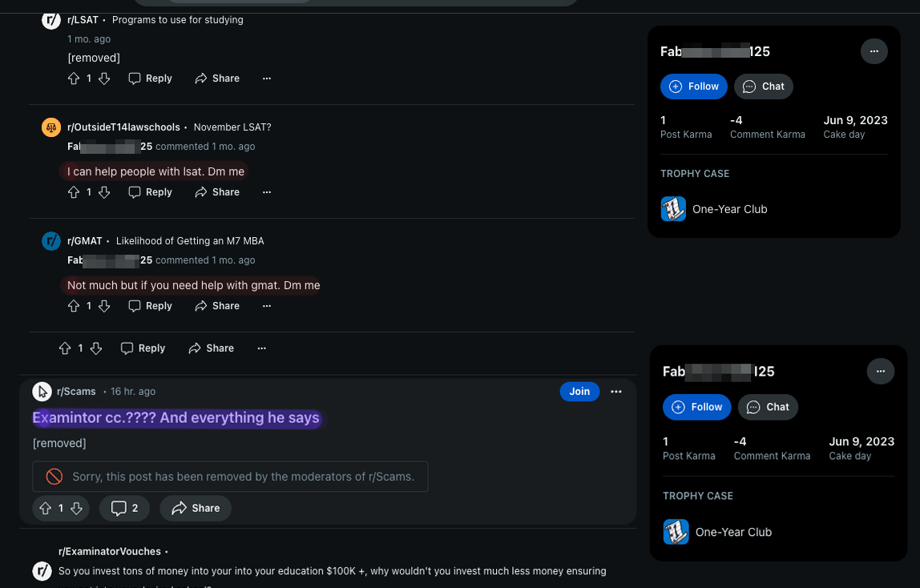The image size is (920, 588).
Task: Click 'Sorry, this post has been removed' notice
Action: (230, 477)
